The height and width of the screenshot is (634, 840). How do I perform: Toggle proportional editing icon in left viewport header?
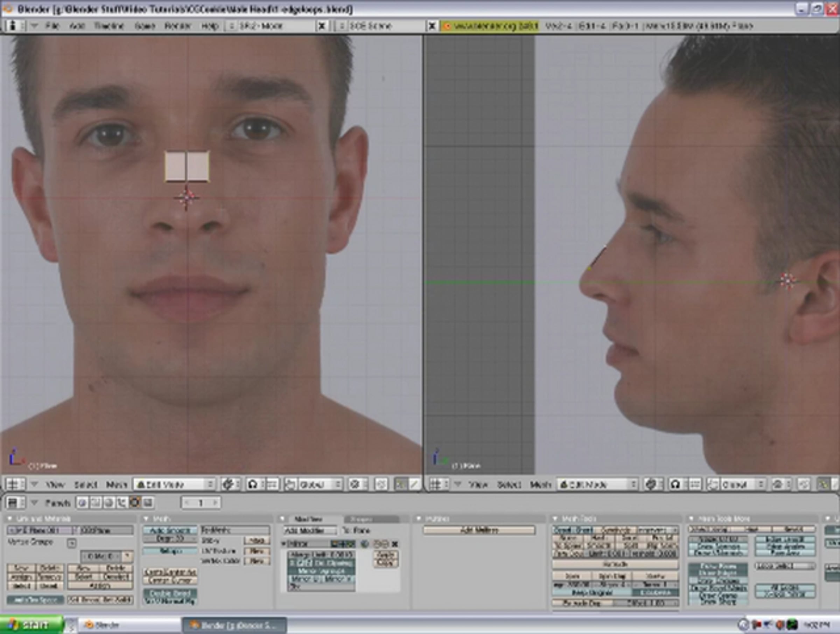pyautogui.click(x=356, y=484)
